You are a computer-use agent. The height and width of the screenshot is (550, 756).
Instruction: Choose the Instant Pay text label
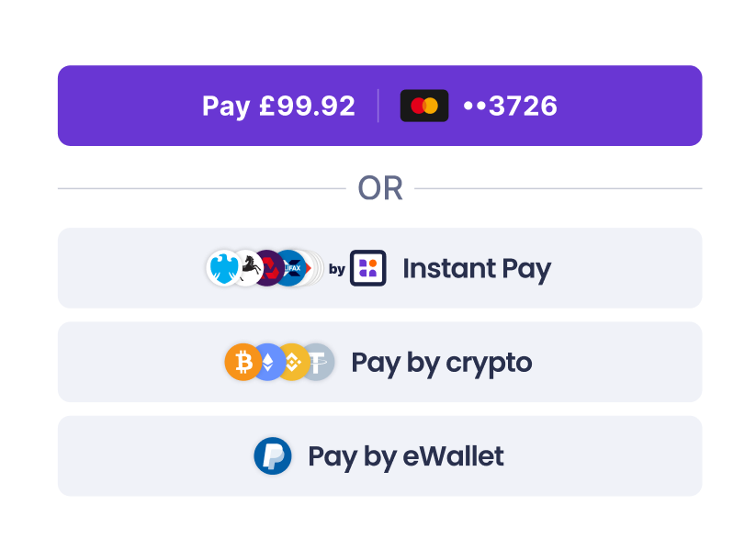(x=477, y=268)
